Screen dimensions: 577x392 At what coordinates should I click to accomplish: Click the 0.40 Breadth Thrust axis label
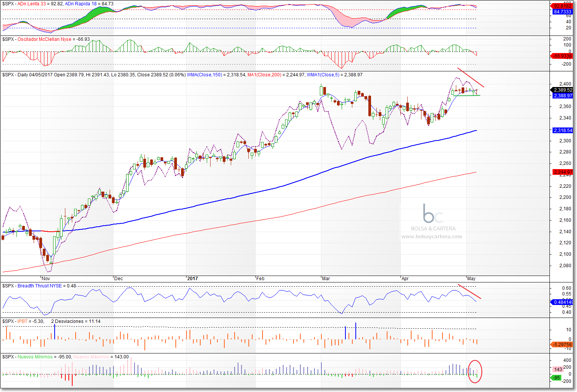coord(567,312)
